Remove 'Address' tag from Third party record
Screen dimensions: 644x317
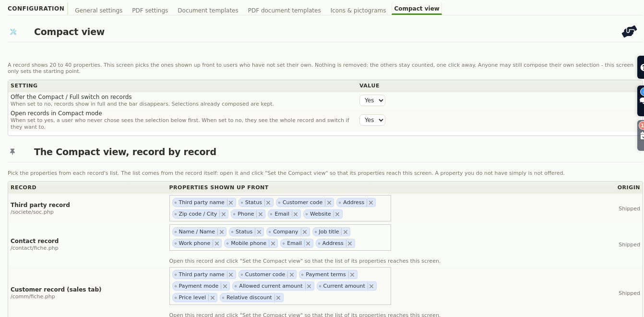(371, 203)
